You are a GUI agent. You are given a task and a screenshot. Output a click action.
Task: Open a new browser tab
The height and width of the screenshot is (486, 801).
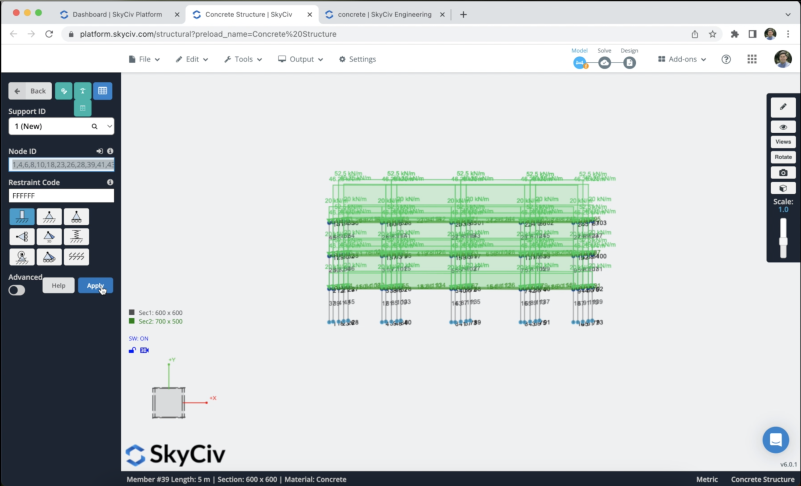pyautogui.click(x=463, y=14)
